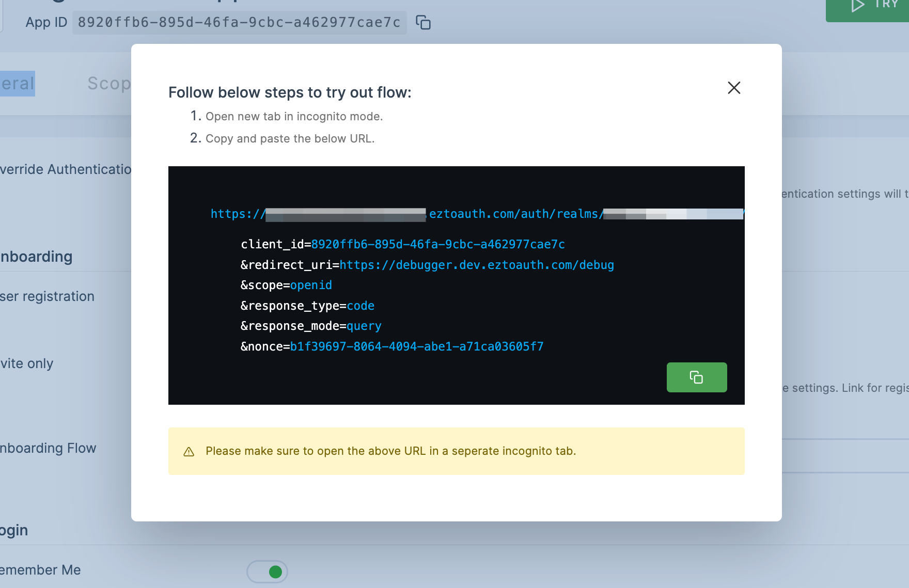Click the redirect_uri debugger link text

coord(477,265)
